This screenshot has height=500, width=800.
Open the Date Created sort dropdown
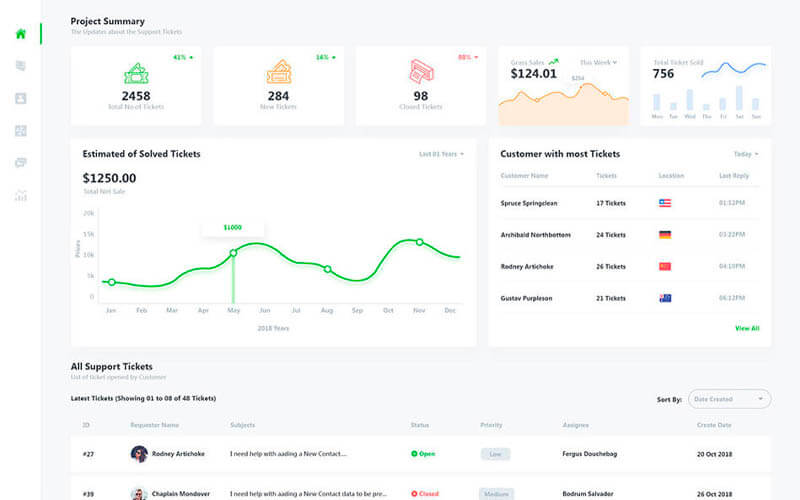pyautogui.click(x=730, y=399)
